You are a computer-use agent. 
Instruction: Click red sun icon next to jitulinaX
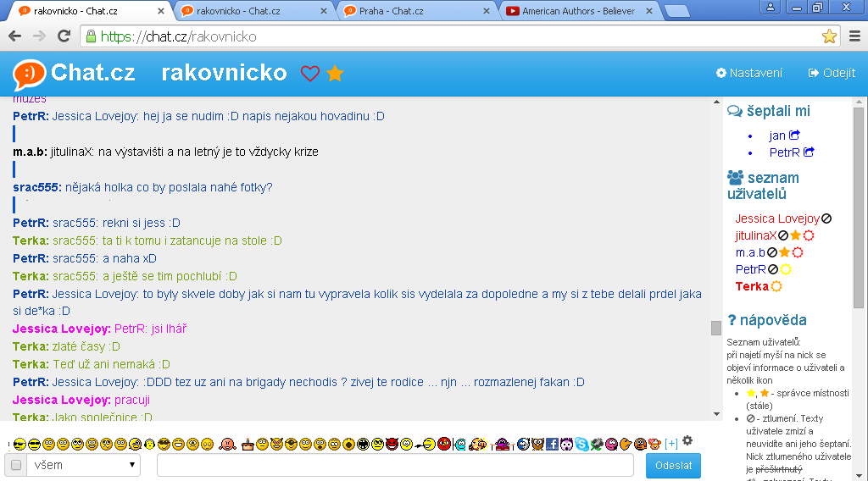[809, 235]
